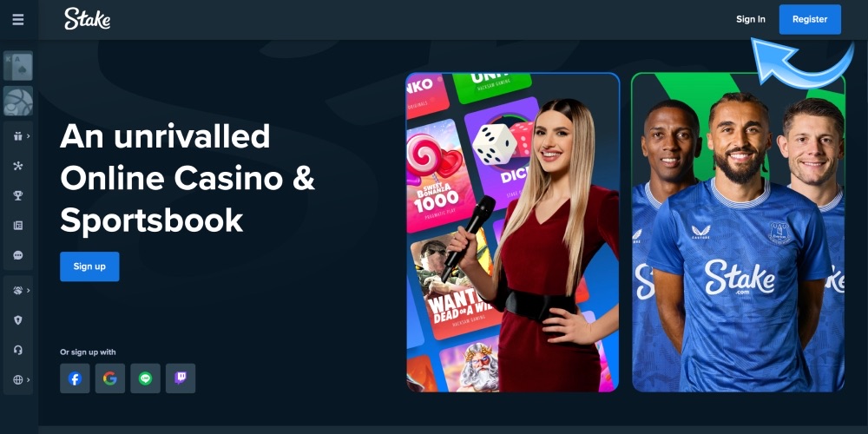Viewport: 868px width, 434px height.
Task: Click the blue Sign up button
Action: [89, 266]
